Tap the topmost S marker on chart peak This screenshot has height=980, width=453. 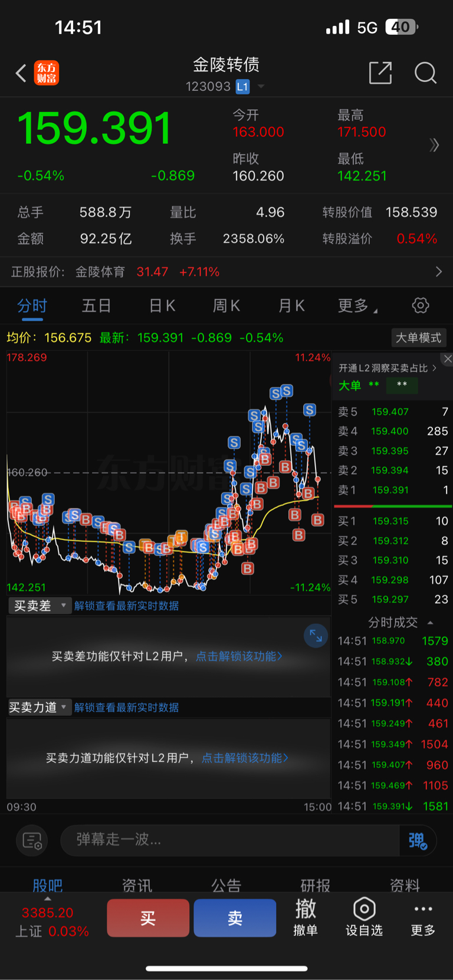287,390
